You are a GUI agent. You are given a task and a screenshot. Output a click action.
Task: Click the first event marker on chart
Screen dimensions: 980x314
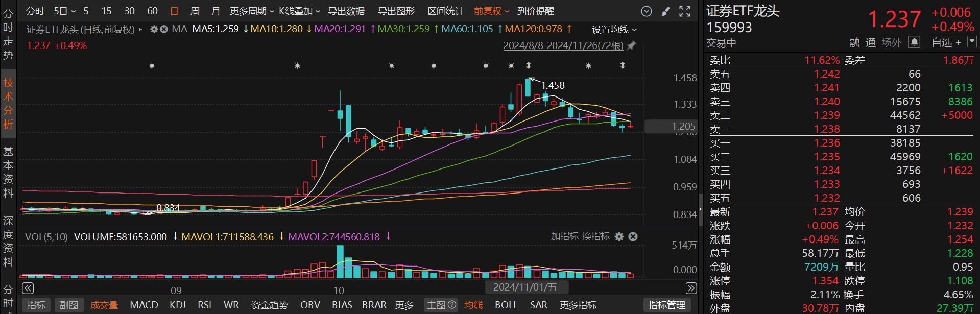click(x=152, y=66)
